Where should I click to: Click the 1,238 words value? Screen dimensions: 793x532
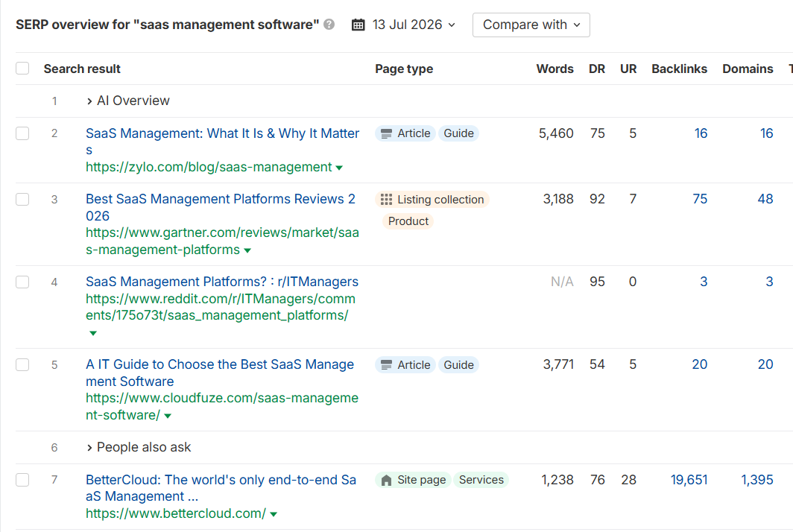pos(557,480)
